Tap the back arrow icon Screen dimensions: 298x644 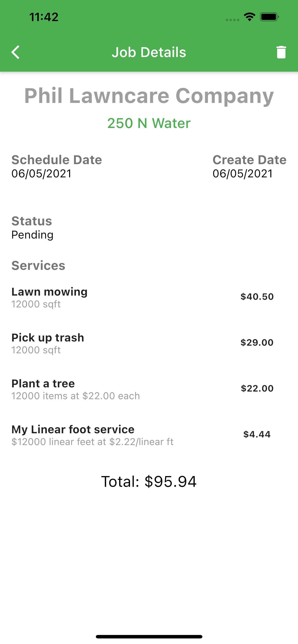[16, 52]
